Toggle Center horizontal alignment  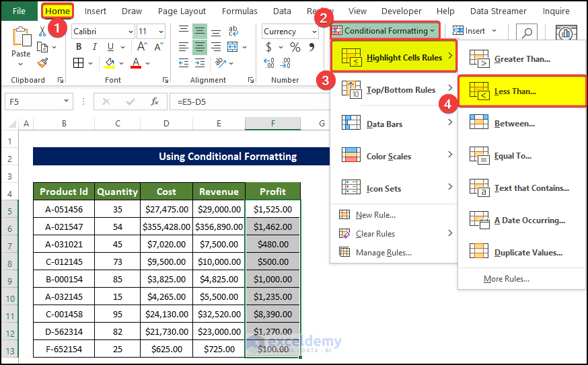(200, 47)
